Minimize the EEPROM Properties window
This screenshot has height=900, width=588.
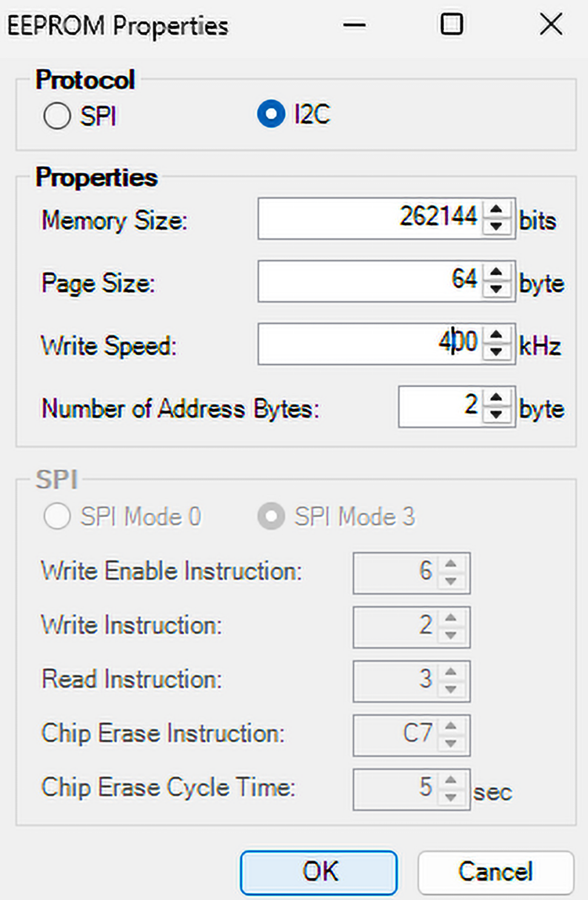354,25
